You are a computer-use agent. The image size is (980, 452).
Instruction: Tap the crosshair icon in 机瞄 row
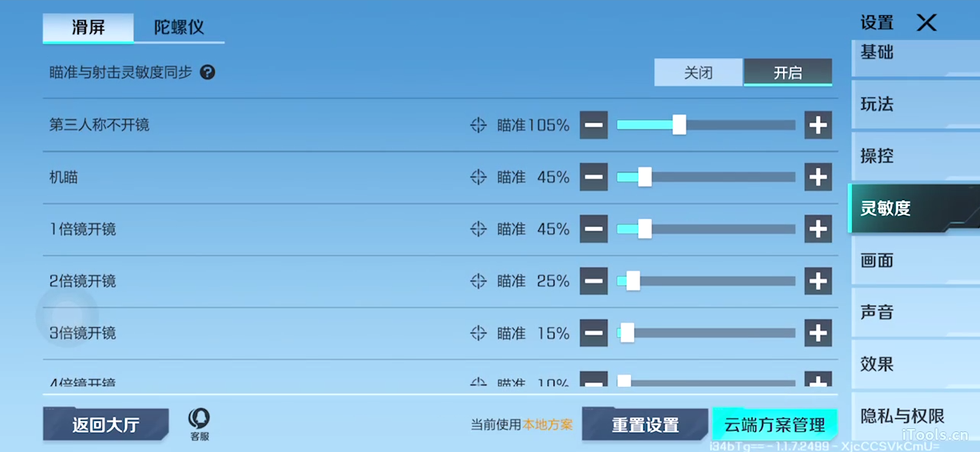coord(478,177)
